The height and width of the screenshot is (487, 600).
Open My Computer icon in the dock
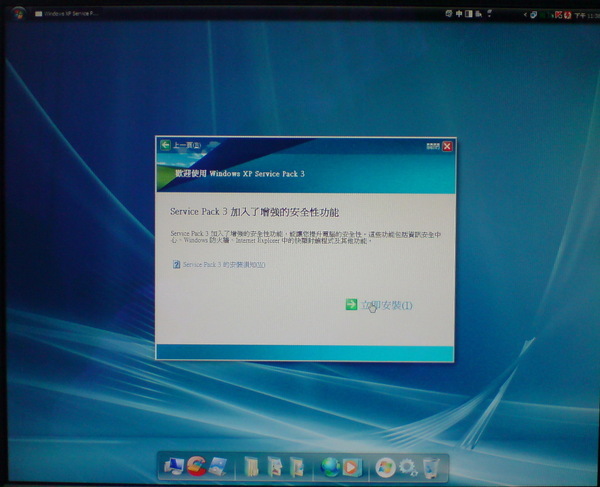174,466
